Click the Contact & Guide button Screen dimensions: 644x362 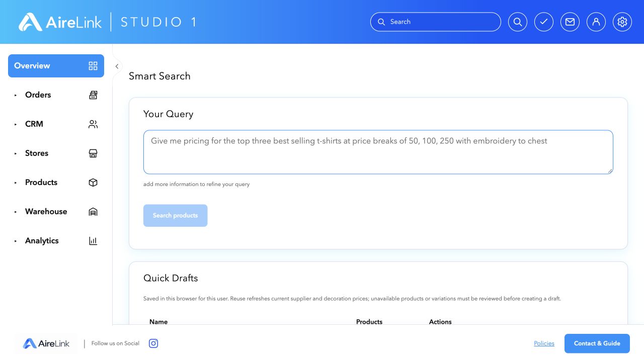(x=597, y=343)
